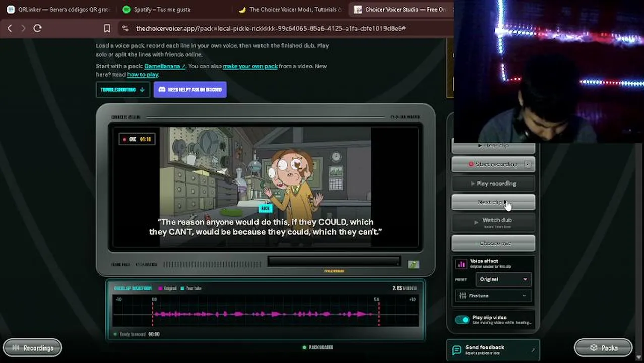Toggle the Play clip video switch

pos(462,320)
